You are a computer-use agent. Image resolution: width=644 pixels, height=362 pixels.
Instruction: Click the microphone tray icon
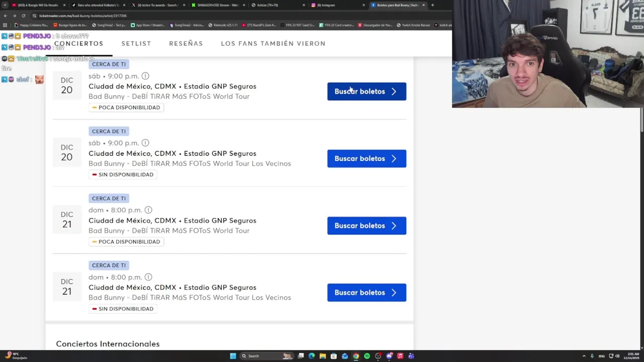point(592,356)
